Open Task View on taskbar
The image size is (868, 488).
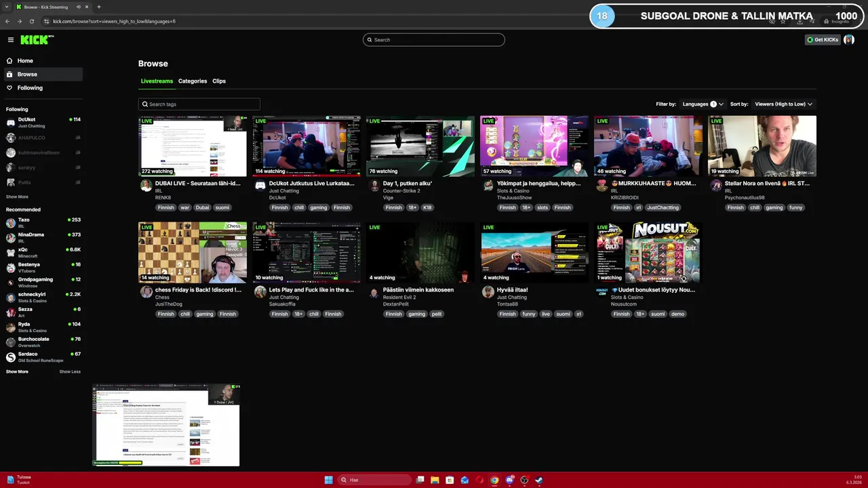420,480
